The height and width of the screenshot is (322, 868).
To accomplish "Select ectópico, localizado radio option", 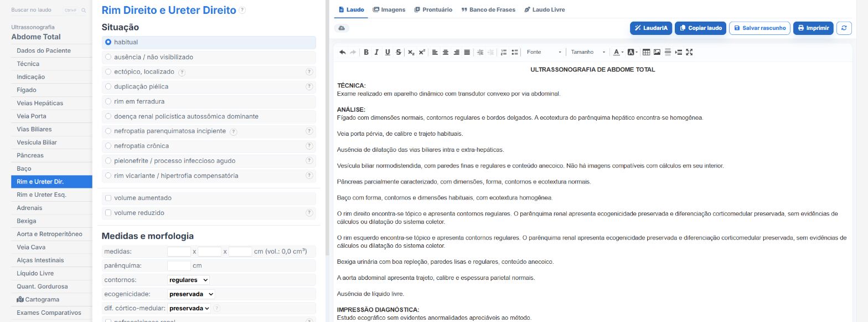I will (108, 72).
